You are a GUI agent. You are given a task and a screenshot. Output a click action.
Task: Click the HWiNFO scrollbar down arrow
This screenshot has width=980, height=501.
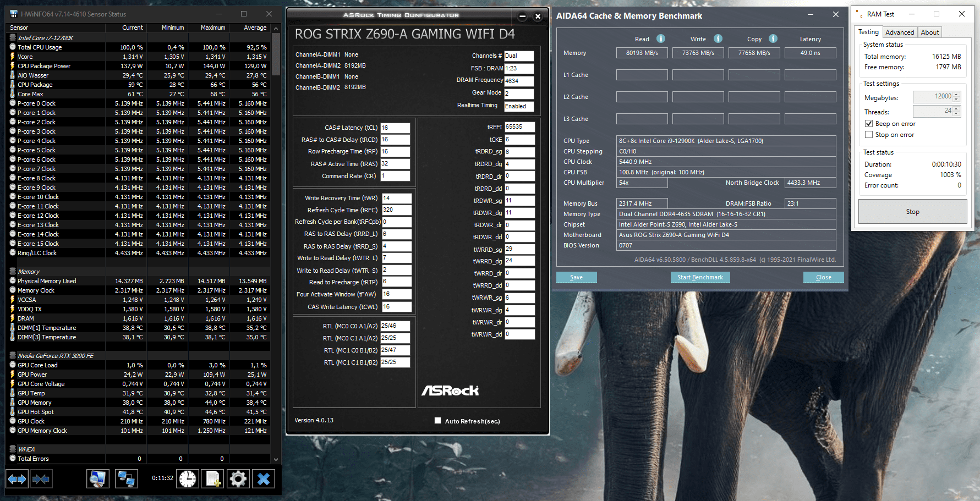(276, 460)
